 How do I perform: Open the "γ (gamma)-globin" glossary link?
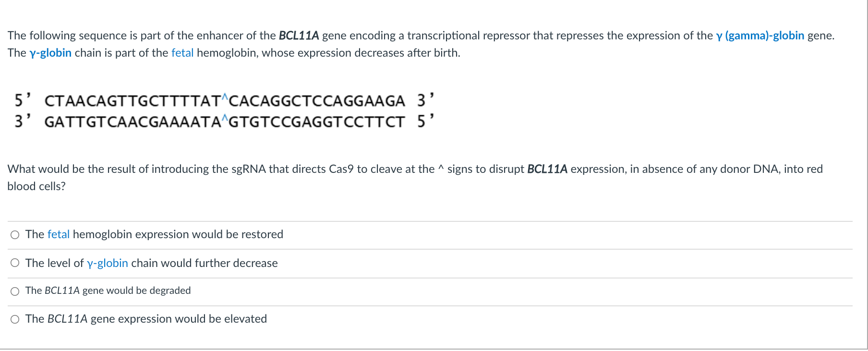coord(759,35)
